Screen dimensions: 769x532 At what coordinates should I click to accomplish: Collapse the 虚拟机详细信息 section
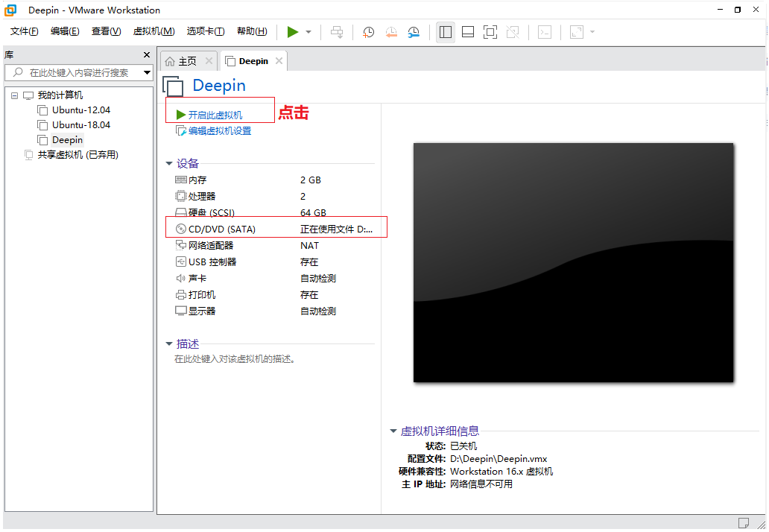(x=393, y=431)
